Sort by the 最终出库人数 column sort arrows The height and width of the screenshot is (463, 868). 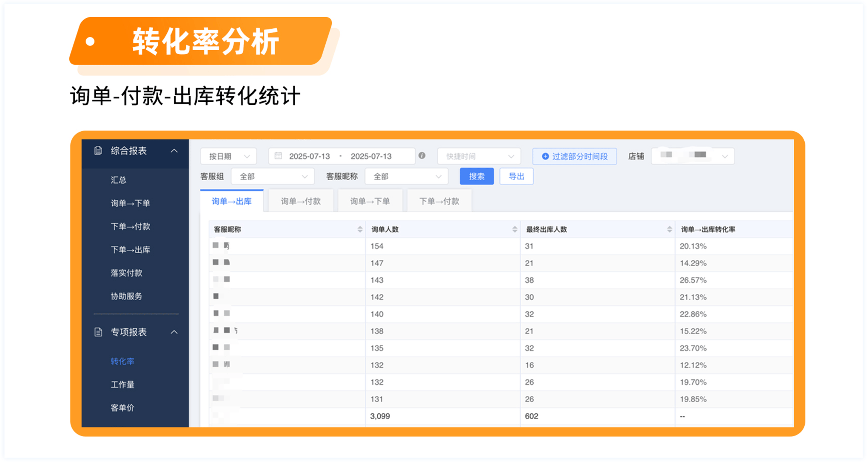point(669,229)
